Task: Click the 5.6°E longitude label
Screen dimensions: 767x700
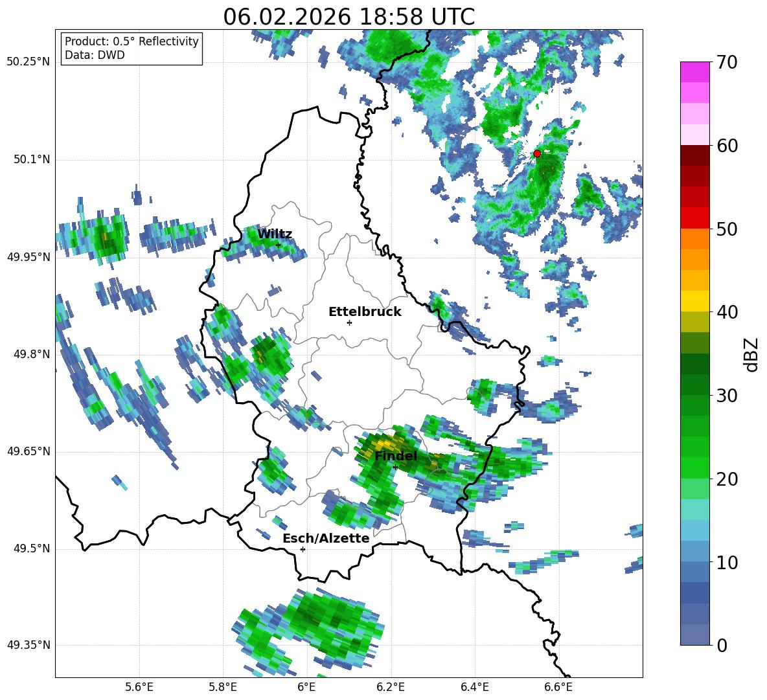Action: 139,687
